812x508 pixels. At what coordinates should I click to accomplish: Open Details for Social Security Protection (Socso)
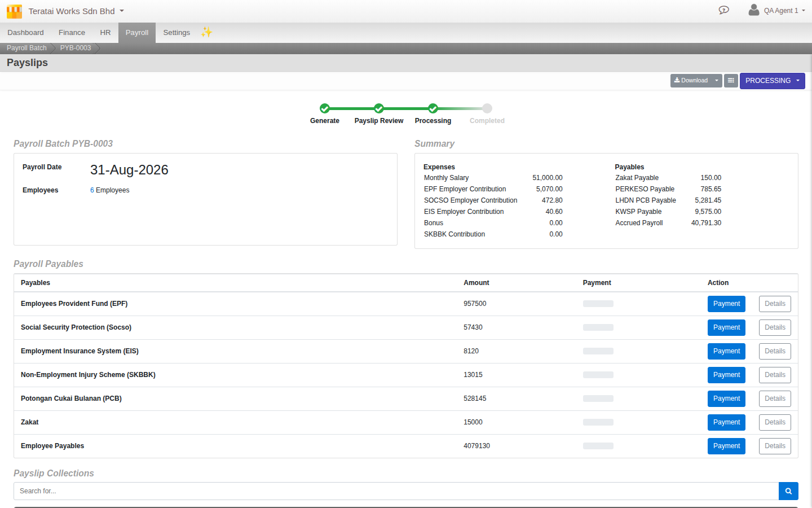pos(775,327)
